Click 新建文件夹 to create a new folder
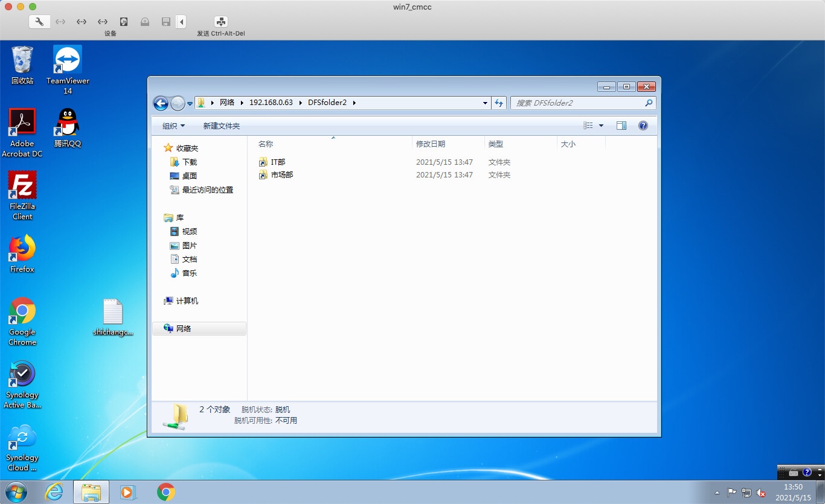Image resolution: width=825 pixels, height=504 pixels. (222, 126)
